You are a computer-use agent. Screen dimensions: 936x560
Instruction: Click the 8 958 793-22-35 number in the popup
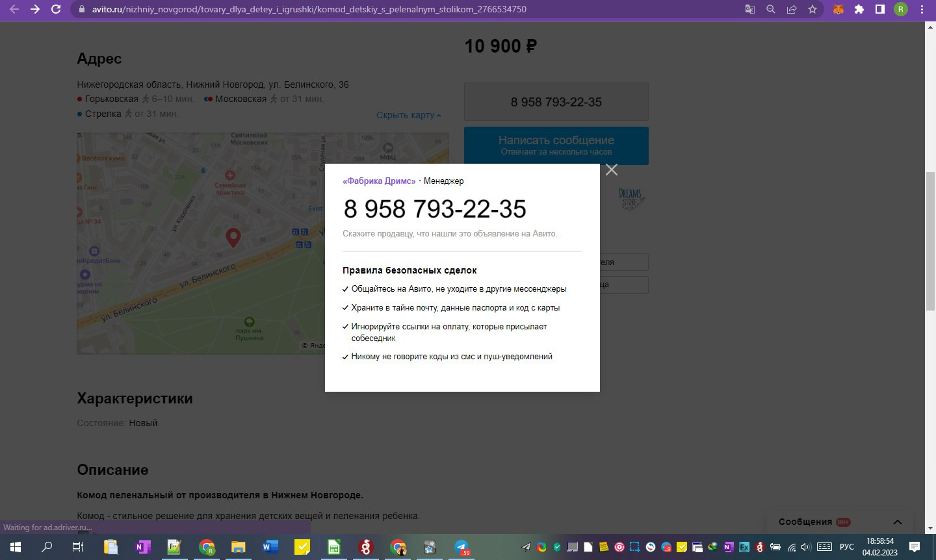(x=435, y=209)
